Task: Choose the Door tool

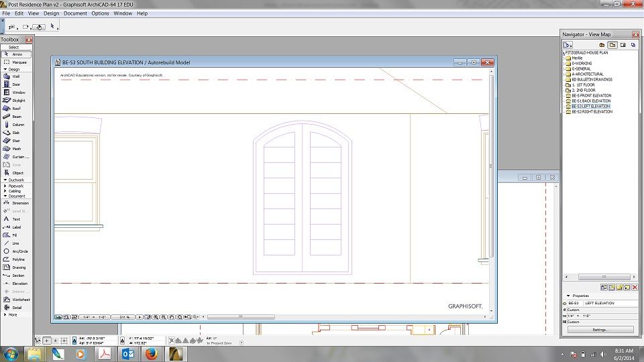Action: pos(16,84)
